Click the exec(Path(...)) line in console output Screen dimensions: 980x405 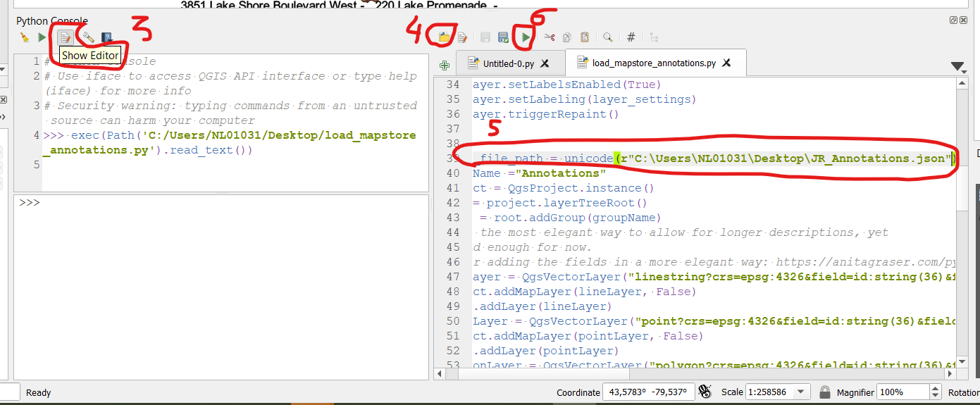229,142
